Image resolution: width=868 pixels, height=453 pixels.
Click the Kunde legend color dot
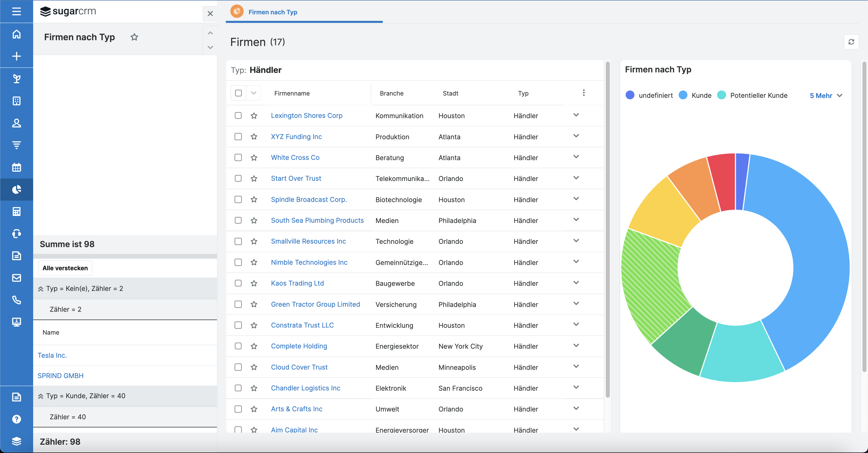(683, 95)
